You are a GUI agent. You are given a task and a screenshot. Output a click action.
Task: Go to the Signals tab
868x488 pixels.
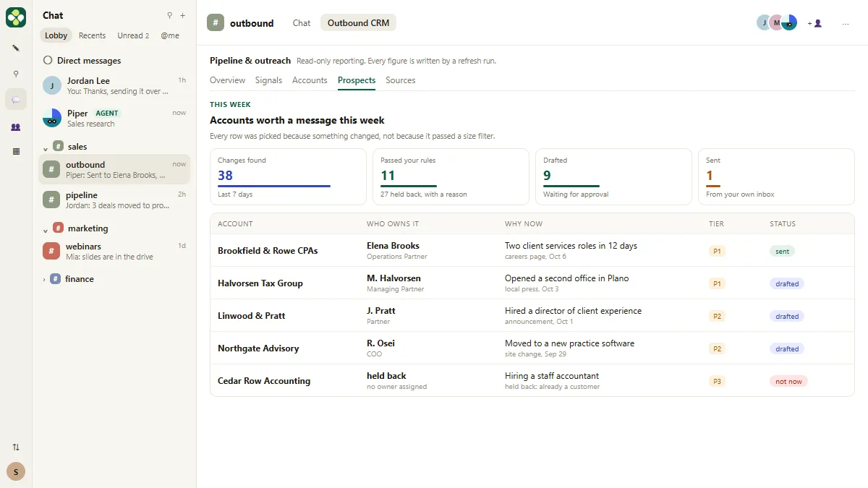pos(268,80)
